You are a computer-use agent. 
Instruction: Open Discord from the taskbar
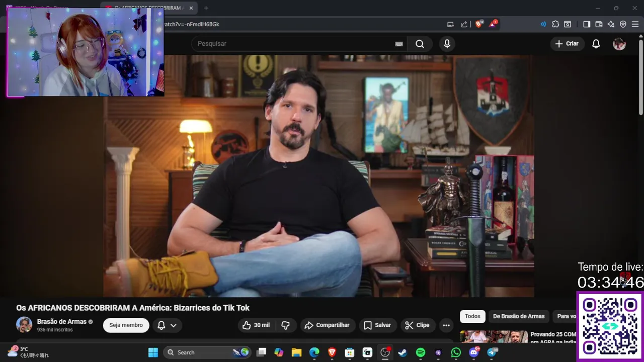click(473, 352)
